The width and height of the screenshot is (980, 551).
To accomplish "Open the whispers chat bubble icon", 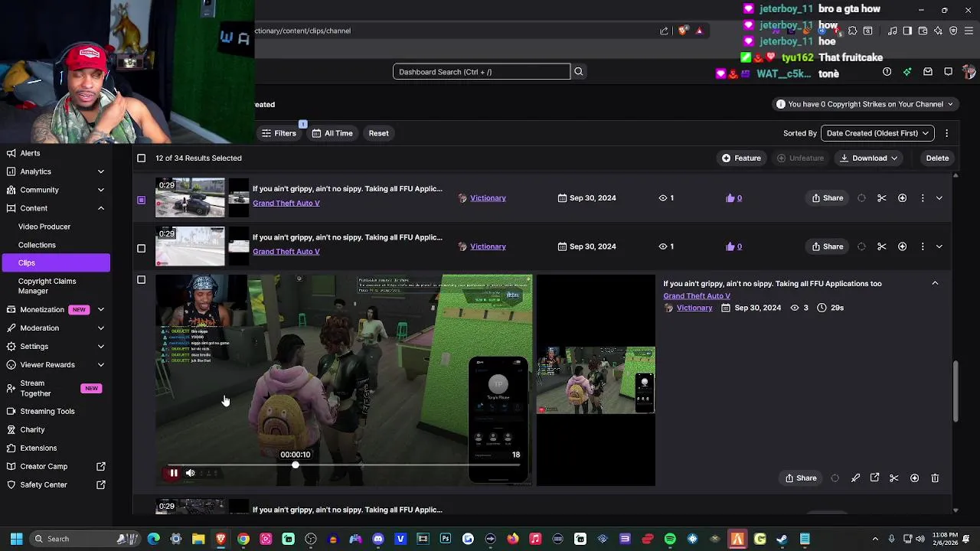I will [x=948, y=72].
